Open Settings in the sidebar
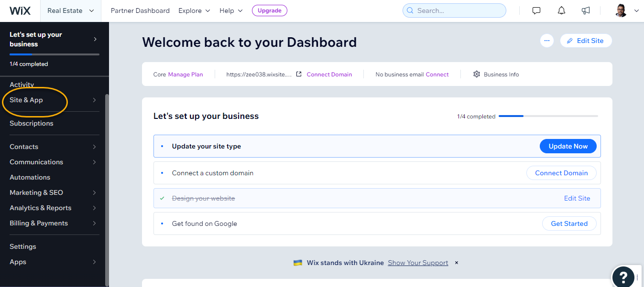644x287 pixels. click(23, 246)
